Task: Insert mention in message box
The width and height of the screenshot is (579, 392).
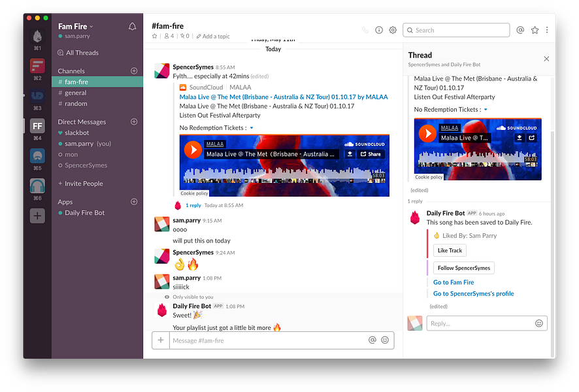Action: (372, 340)
